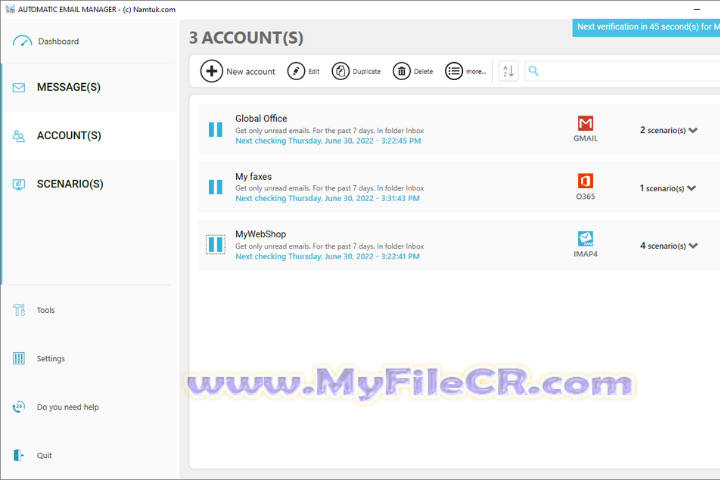Click the O365 icon for My faxes
720x480 pixels.
point(585,181)
